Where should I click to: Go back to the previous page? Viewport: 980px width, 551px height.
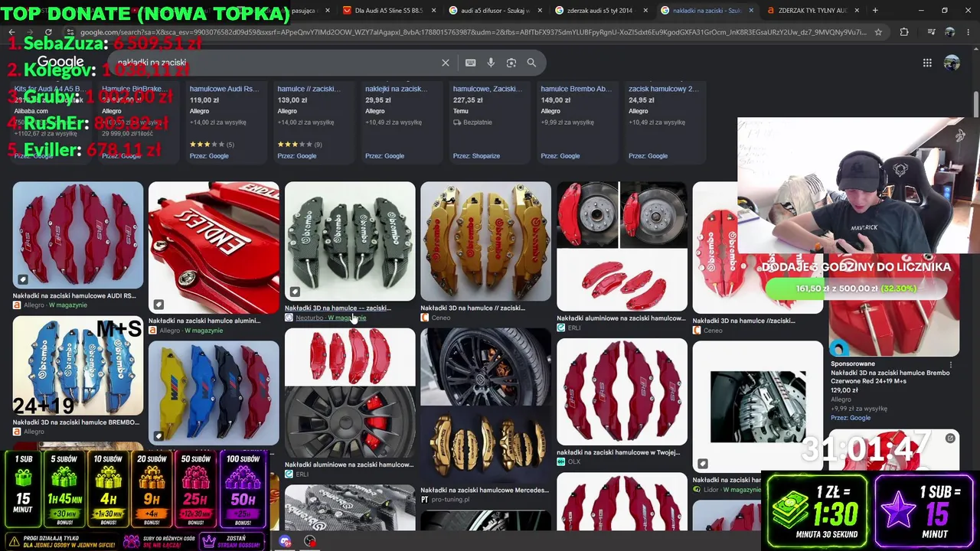point(12,32)
